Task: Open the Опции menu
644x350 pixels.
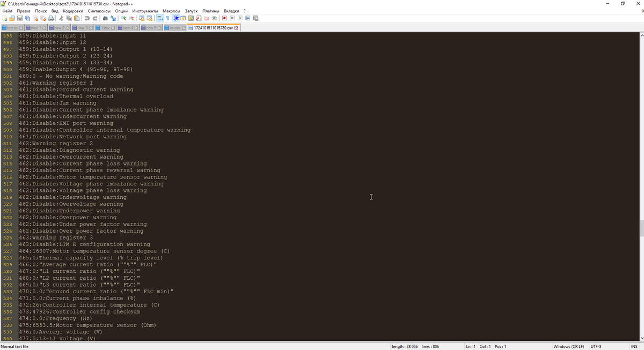Action: [121, 11]
